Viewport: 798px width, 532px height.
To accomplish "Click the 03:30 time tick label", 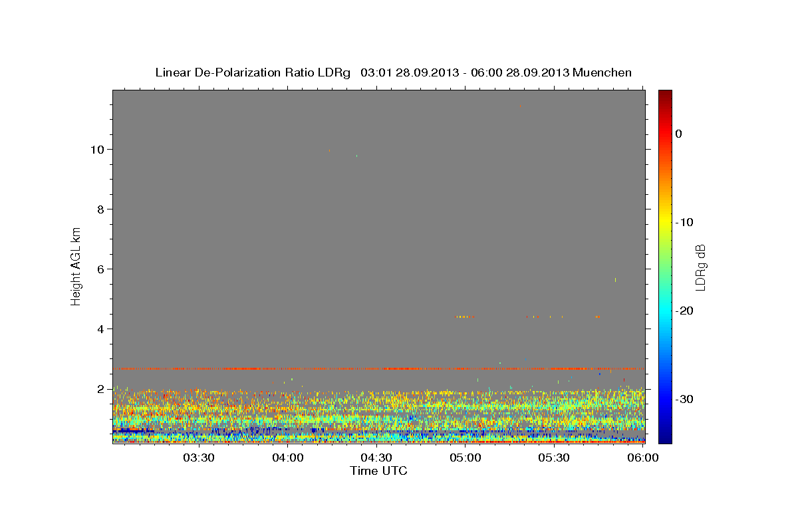I will tap(198, 458).
